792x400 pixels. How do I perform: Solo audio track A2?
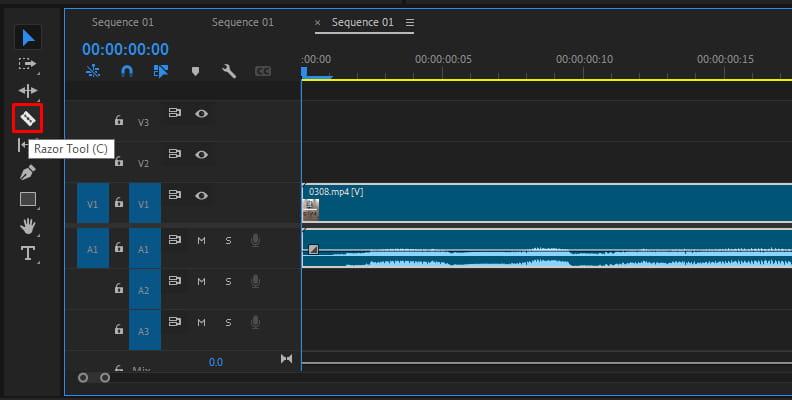click(228, 281)
